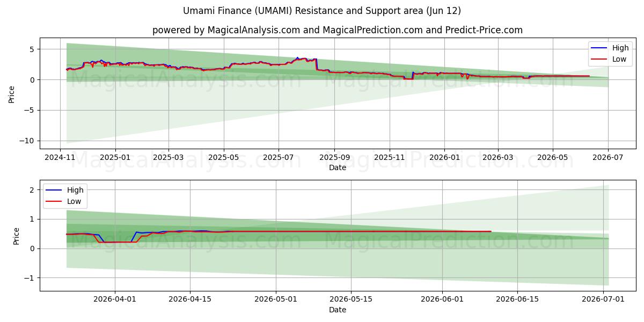The width and height of the screenshot is (644, 322).
Task: Click the '2025-05' tick label on upper chart
Action: click(x=224, y=158)
